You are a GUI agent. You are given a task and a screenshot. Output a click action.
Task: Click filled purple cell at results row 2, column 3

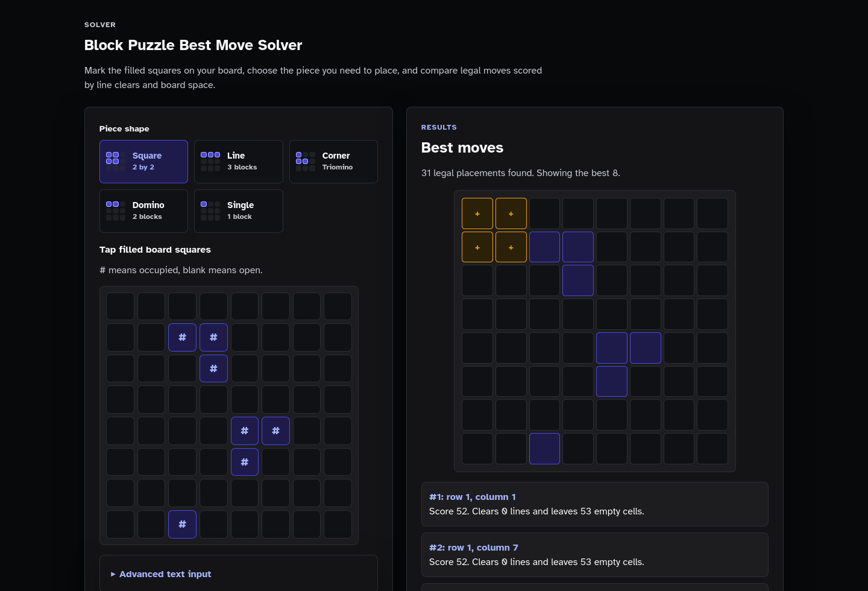544,247
